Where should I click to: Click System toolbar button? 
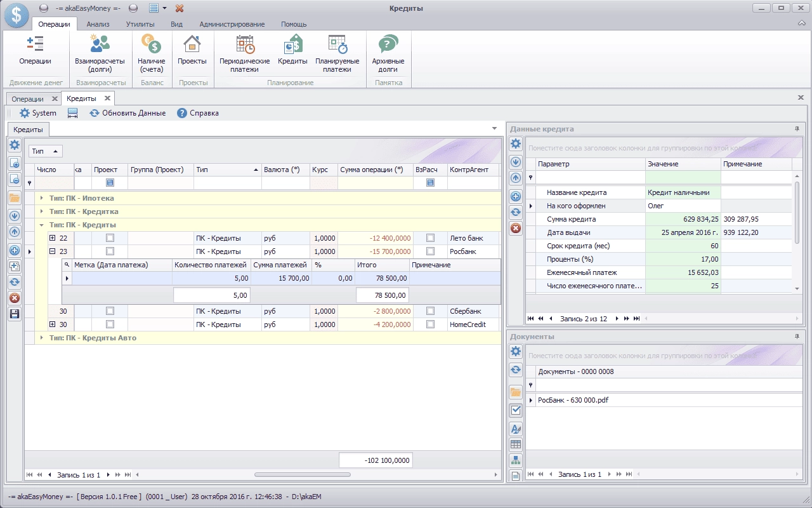(38, 113)
